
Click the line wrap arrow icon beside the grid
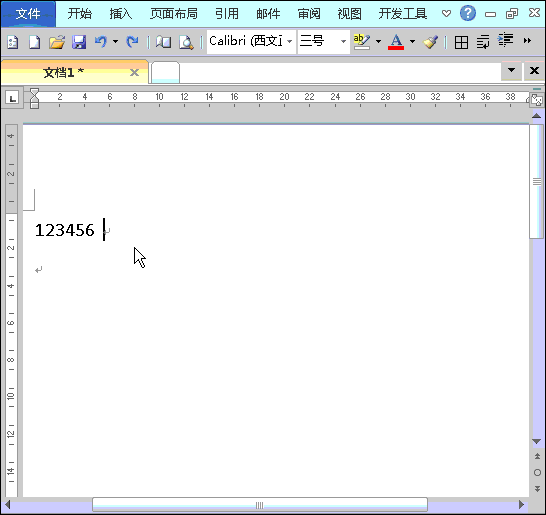483,42
